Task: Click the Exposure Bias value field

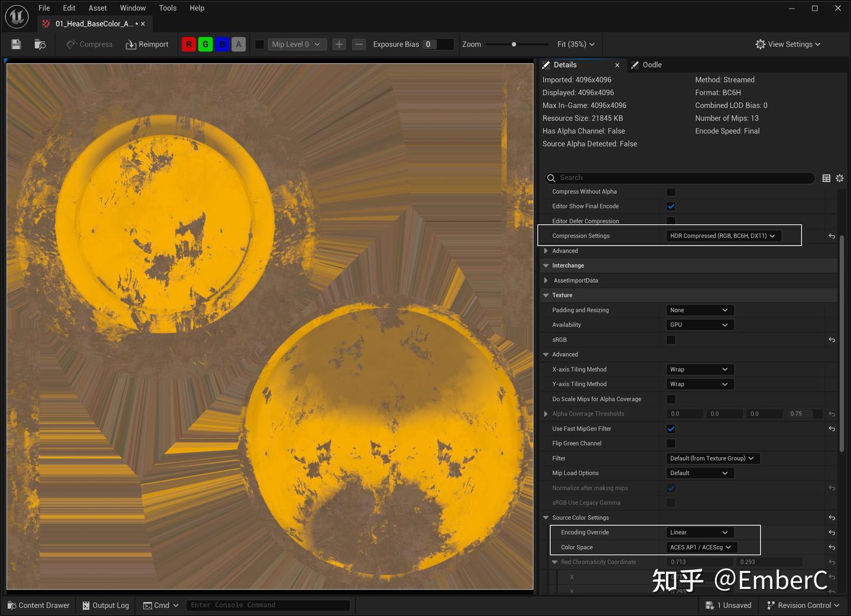Action: click(437, 44)
